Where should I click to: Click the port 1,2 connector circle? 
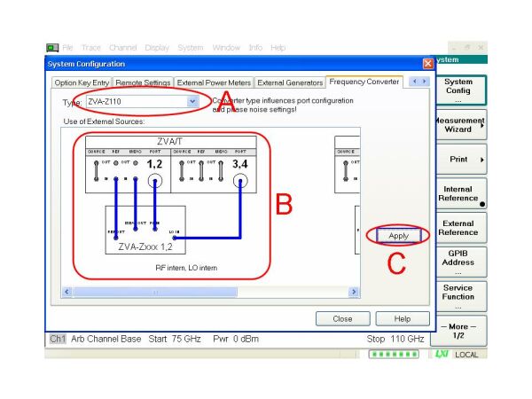click(155, 181)
